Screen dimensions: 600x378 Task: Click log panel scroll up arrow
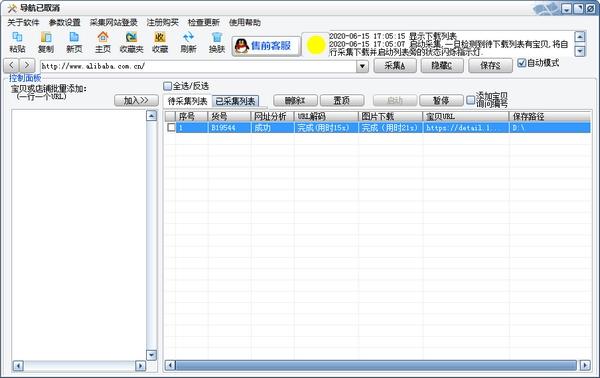[x=580, y=36]
